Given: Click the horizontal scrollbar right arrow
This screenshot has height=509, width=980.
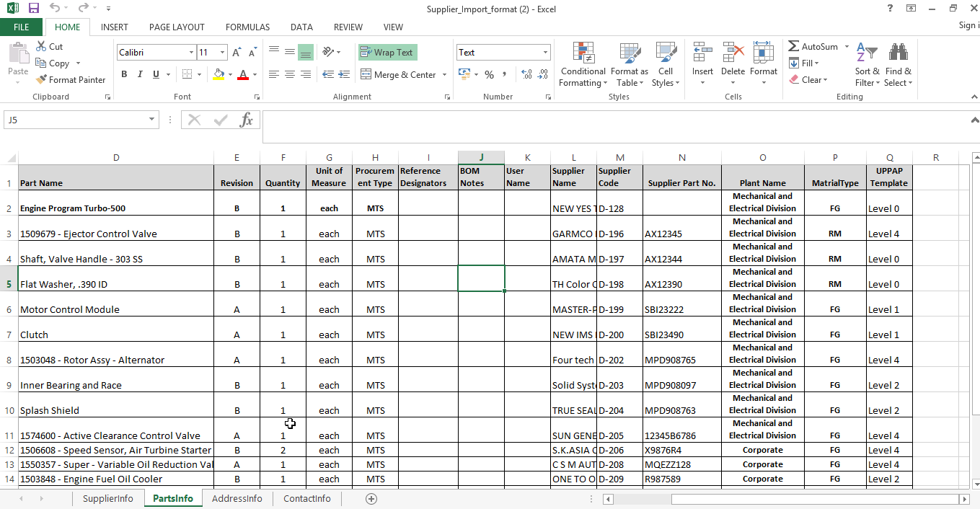Looking at the screenshot, I should [x=965, y=499].
